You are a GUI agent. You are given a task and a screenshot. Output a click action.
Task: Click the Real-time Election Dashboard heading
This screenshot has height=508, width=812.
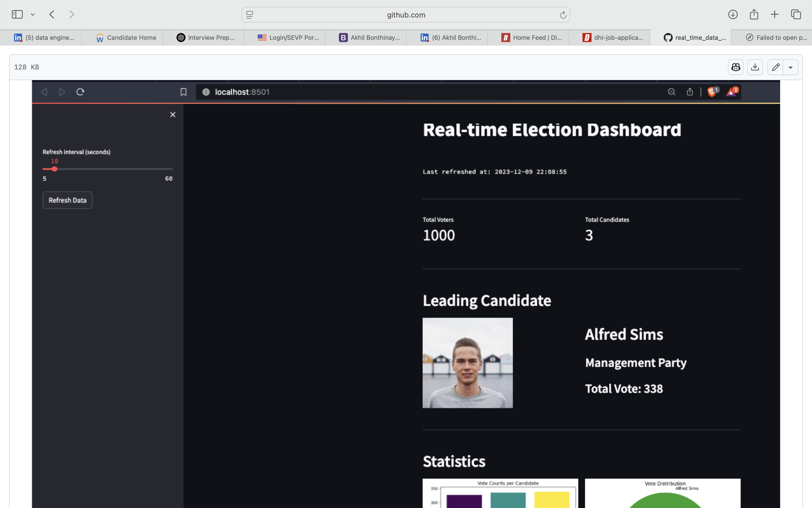click(x=552, y=130)
